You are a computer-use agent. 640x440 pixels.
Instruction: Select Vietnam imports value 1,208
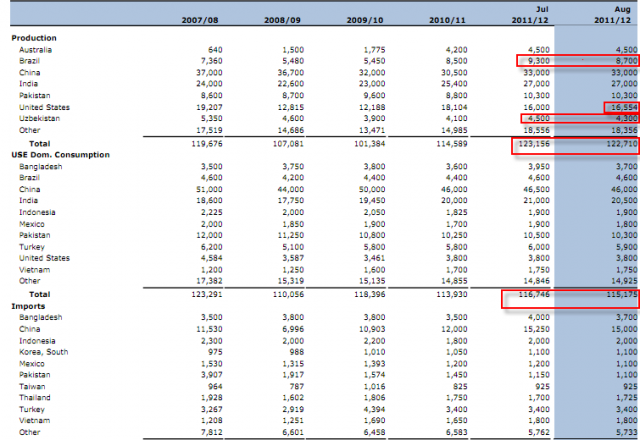[x=211, y=420]
